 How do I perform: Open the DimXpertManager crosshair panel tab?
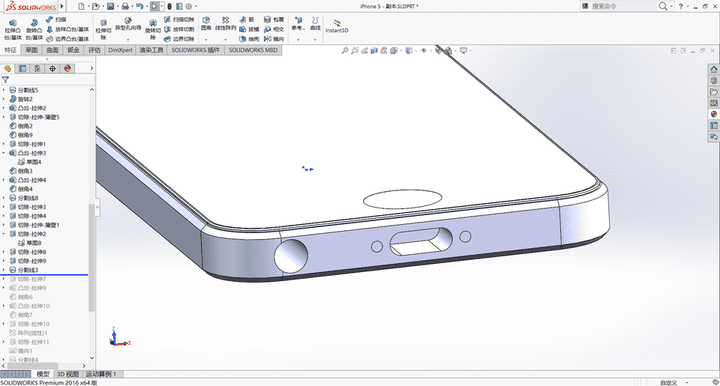[52, 68]
